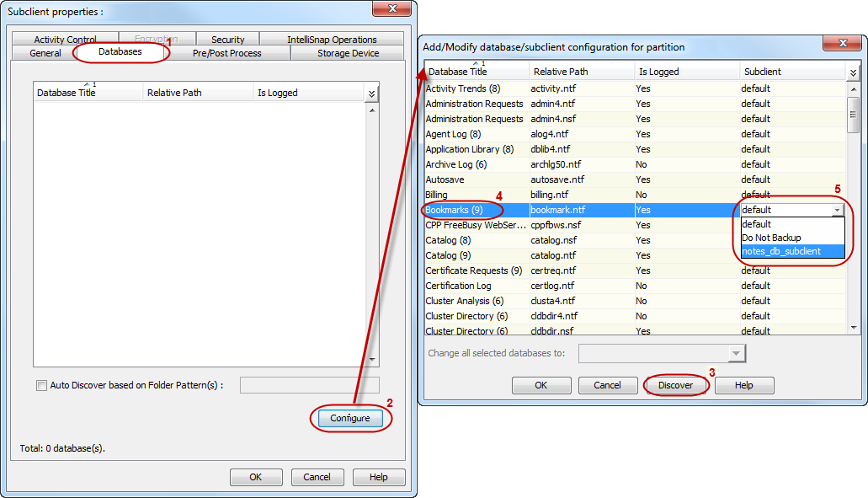Click Help in the partition configuration dialog
Image resolution: width=868 pixels, height=498 pixels.
(743, 385)
